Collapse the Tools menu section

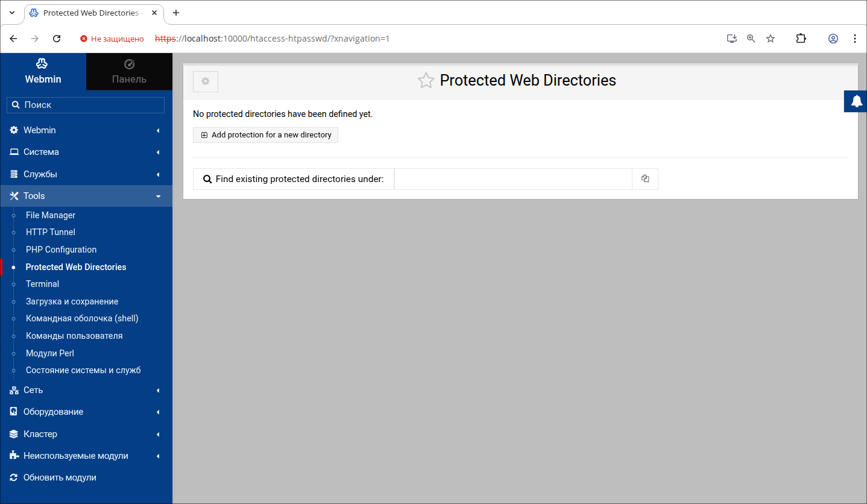pos(86,196)
